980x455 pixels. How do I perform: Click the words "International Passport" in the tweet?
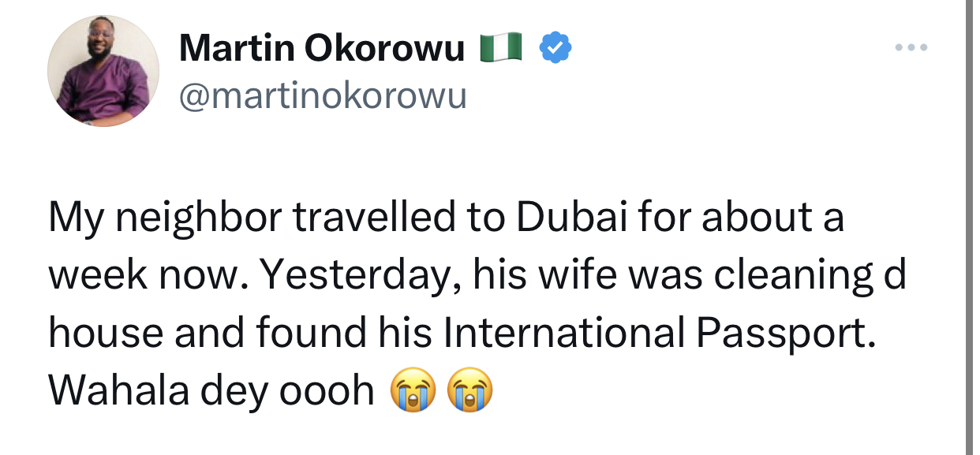coord(659,333)
